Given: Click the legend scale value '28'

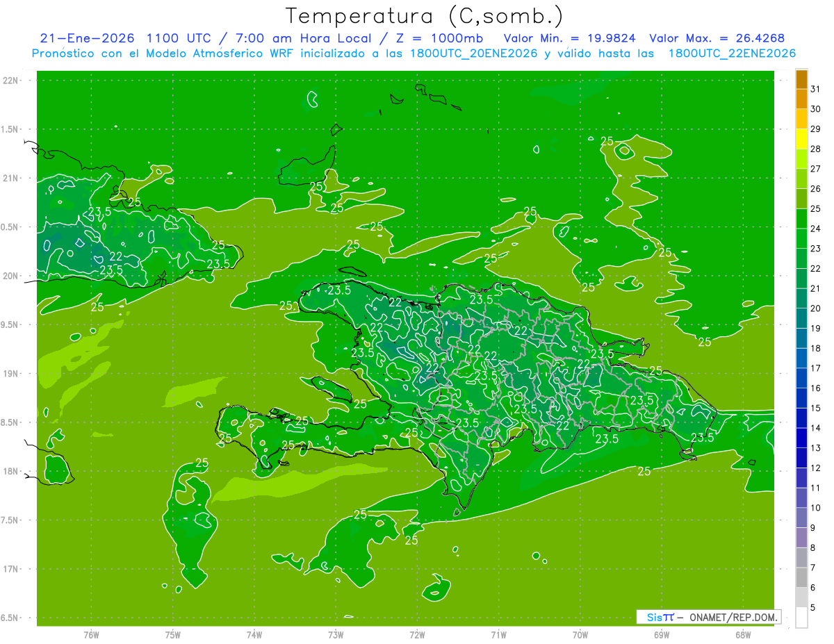Looking at the screenshot, I should click(815, 149).
